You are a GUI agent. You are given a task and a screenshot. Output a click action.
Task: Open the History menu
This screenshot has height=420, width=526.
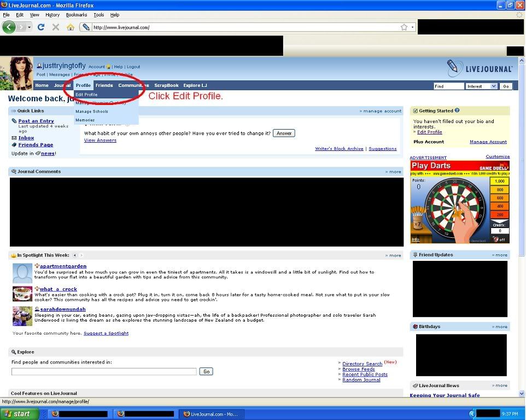(52, 15)
